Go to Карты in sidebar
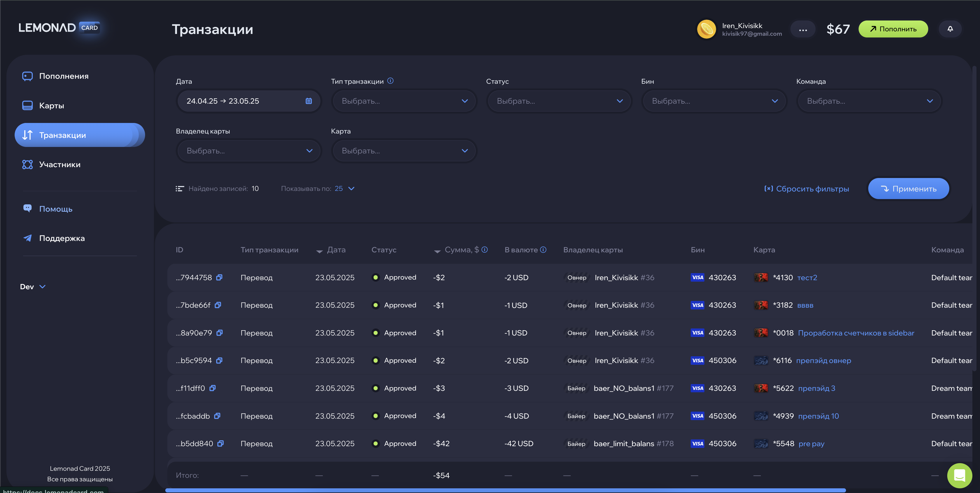 point(51,105)
